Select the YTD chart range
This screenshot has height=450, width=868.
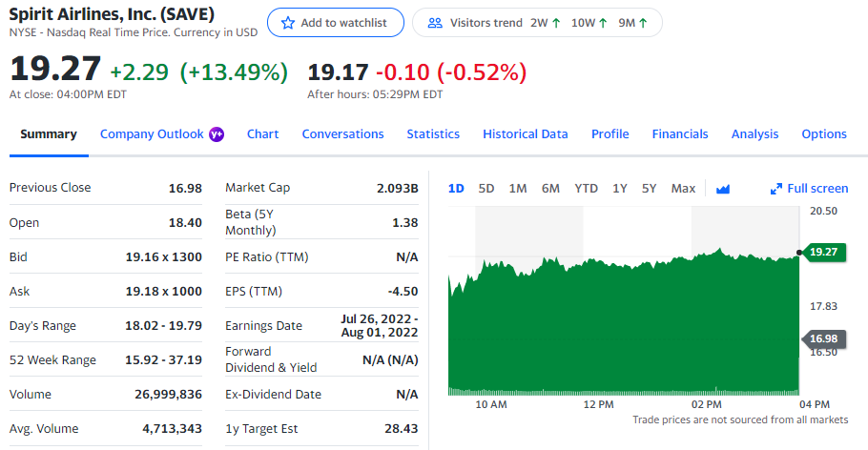586,189
